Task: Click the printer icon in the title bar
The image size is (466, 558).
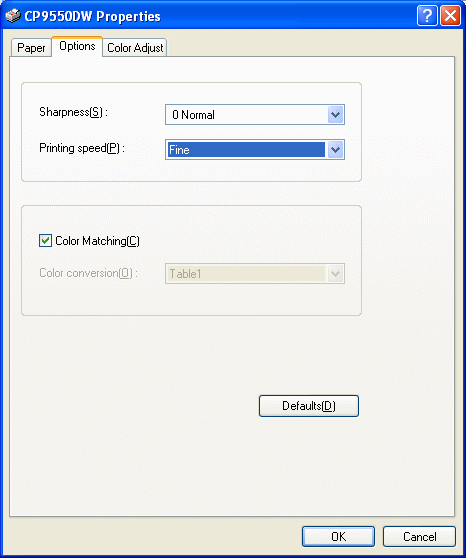Action: coord(13,16)
